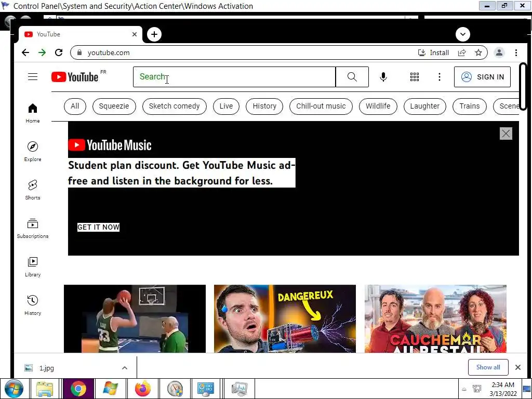Share this page from the address bar
Image resolution: width=532 pixels, height=399 pixels.
pos(462,52)
